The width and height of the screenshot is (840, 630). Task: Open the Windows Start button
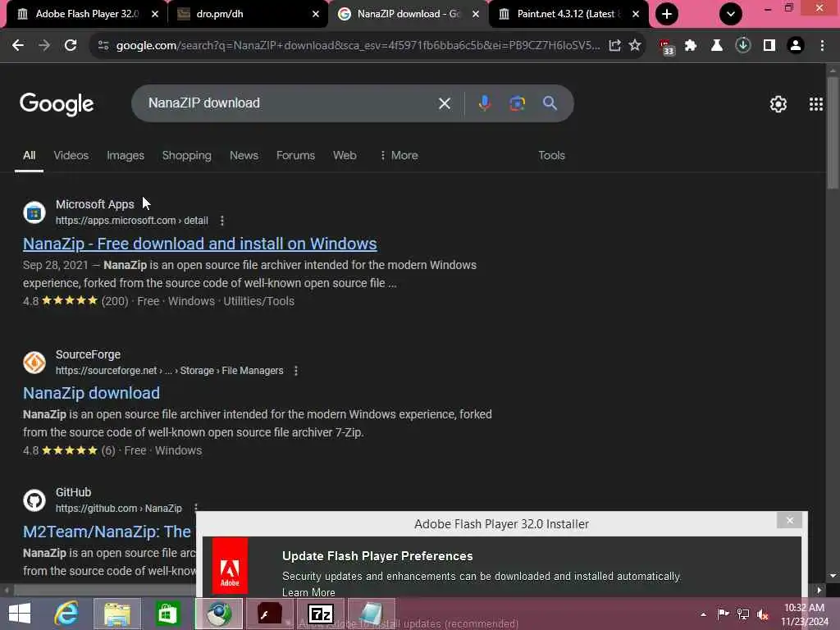click(x=20, y=614)
